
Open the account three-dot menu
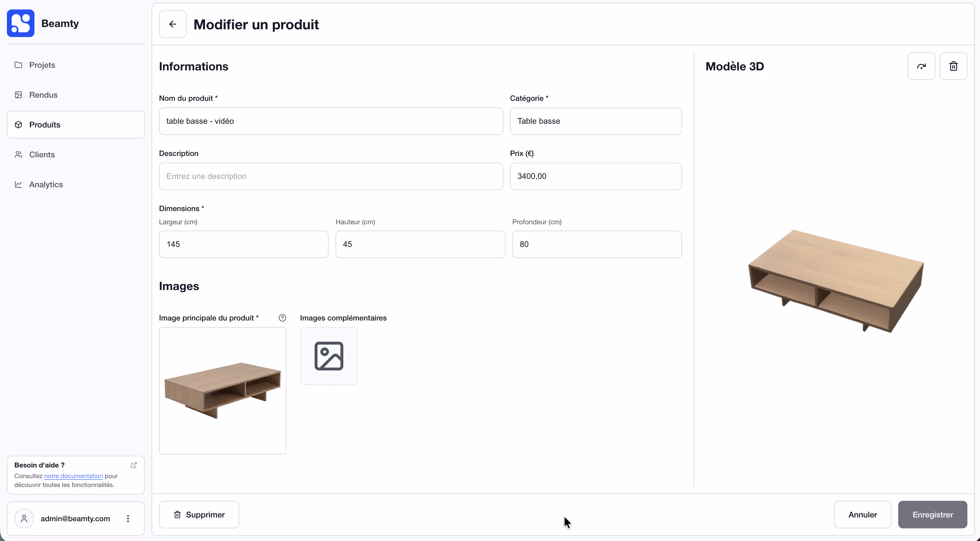(x=128, y=519)
